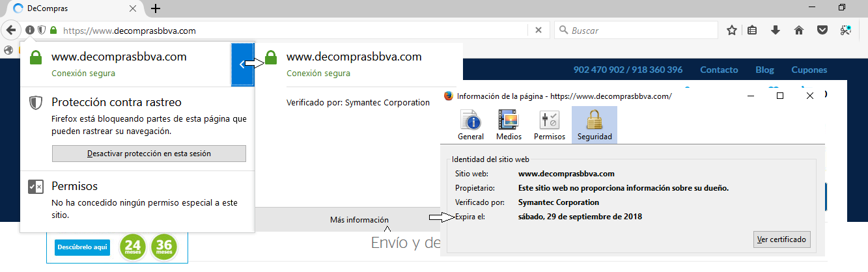Click Desactivar protección en esta sesión button
The image size is (868, 272).
pyautogui.click(x=149, y=154)
